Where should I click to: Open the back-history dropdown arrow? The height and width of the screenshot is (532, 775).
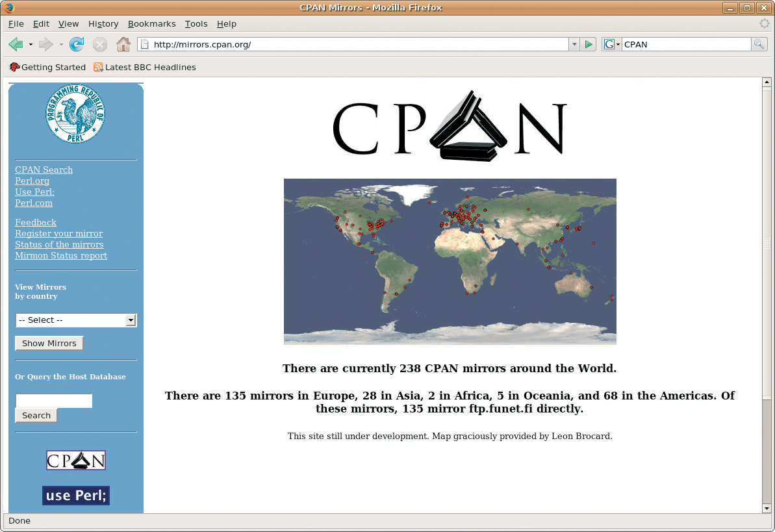click(31, 45)
